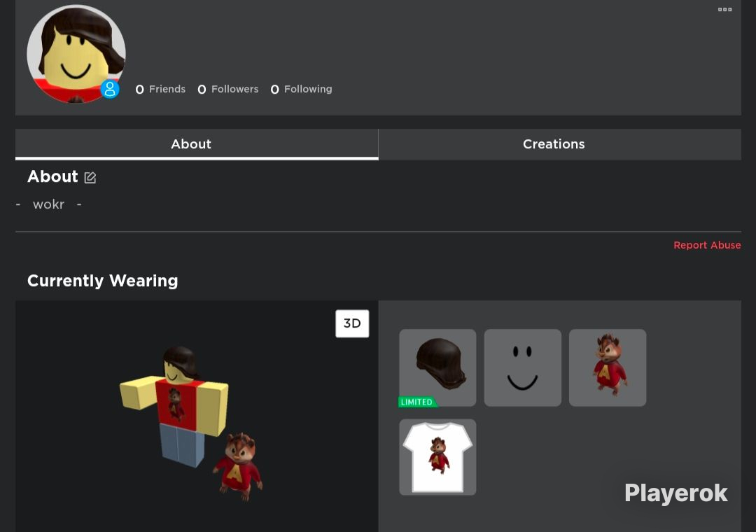Click the LIMITED badge on the hair item
The image size is (756, 532).
(417, 402)
